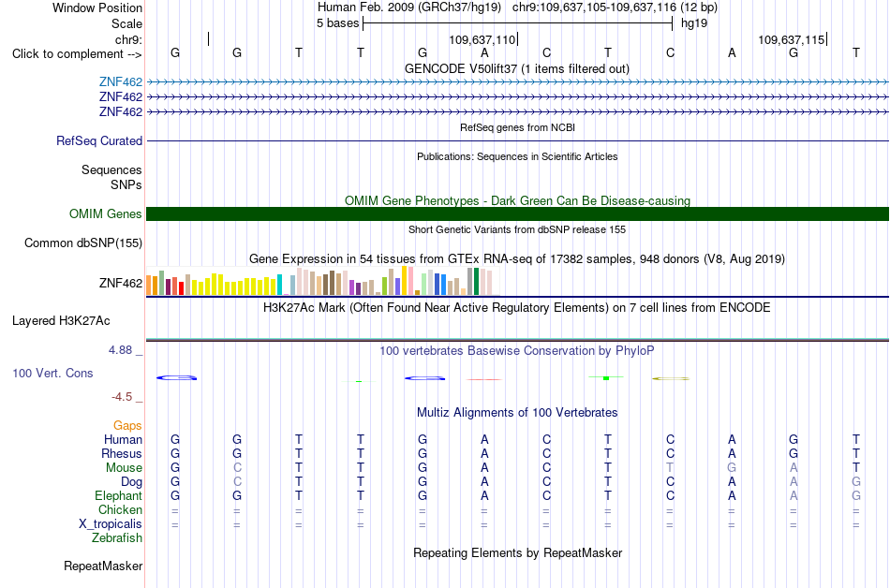Click the orange Gaps label
Viewport: 890px width, 588px height.
point(127,425)
